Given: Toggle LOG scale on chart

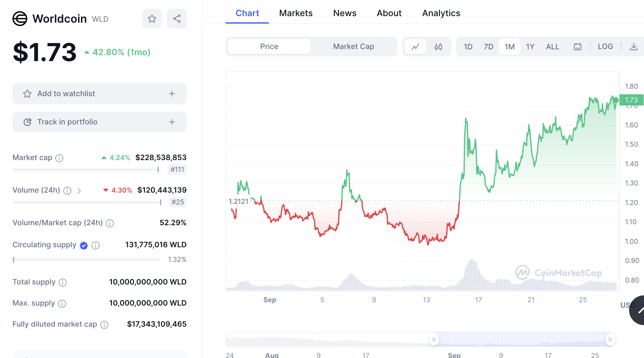Looking at the screenshot, I should coord(605,47).
